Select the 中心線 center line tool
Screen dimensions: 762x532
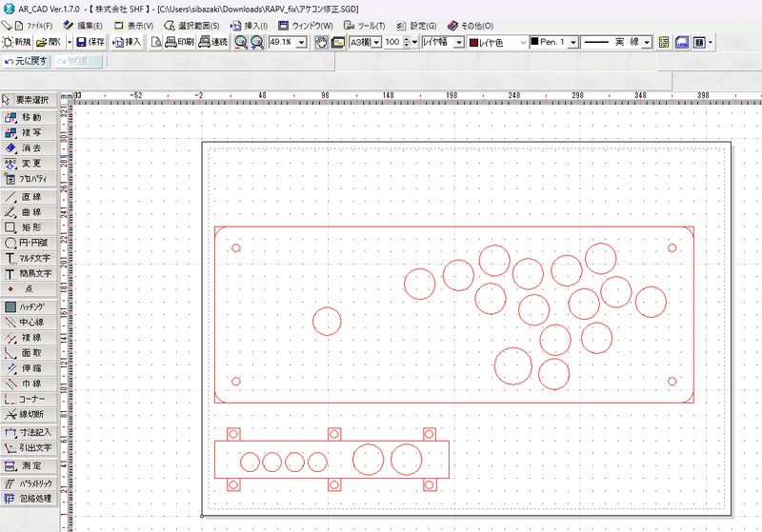tap(29, 322)
